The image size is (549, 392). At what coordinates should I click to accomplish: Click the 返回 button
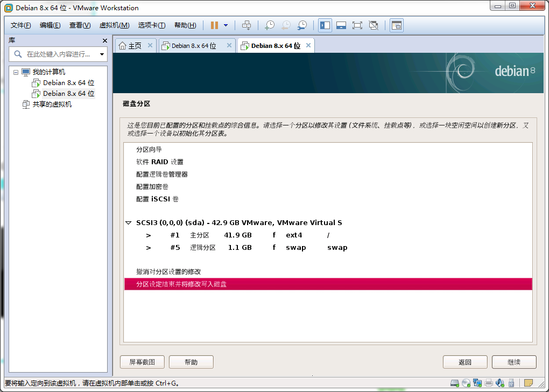click(465, 362)
